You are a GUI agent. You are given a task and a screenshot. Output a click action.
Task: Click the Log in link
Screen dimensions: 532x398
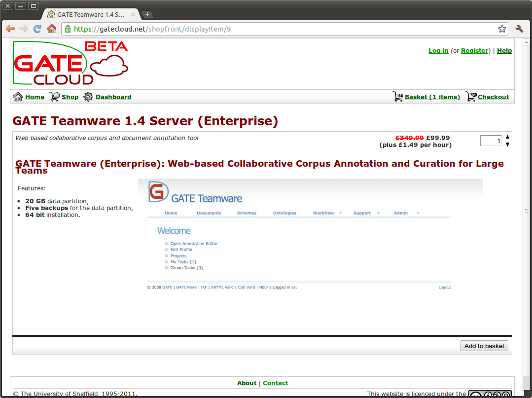[438, 51]
